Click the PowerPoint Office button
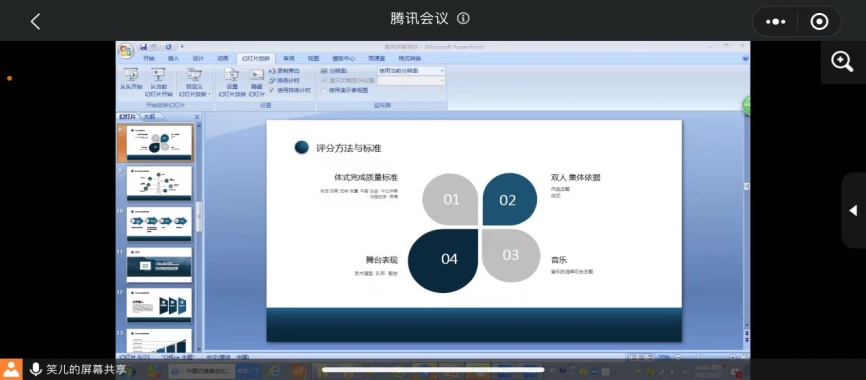866x380 pixels. 126,51
